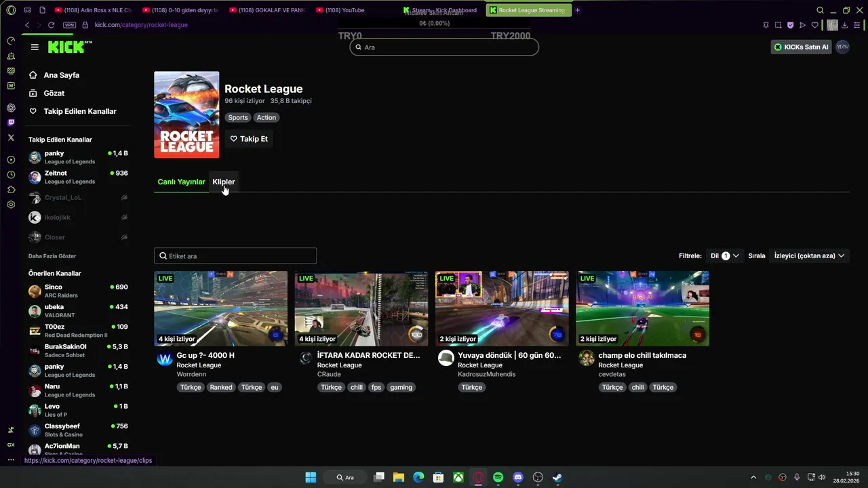Click the Rocket League cover image
Viewport: 868px width, 488px height.
tap(186, 115)
